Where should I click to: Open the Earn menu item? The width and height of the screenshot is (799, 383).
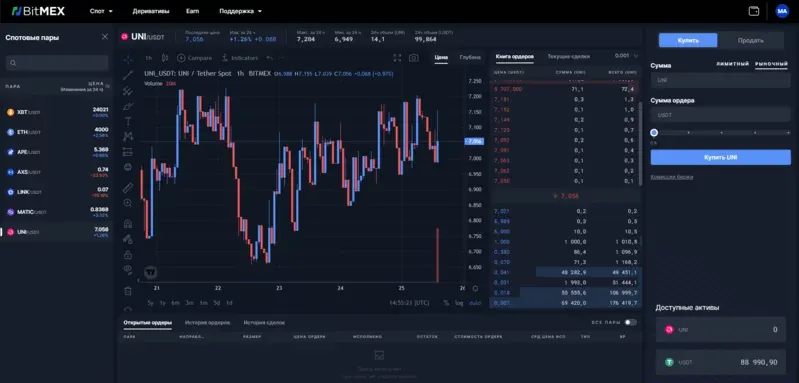[193, 11]
